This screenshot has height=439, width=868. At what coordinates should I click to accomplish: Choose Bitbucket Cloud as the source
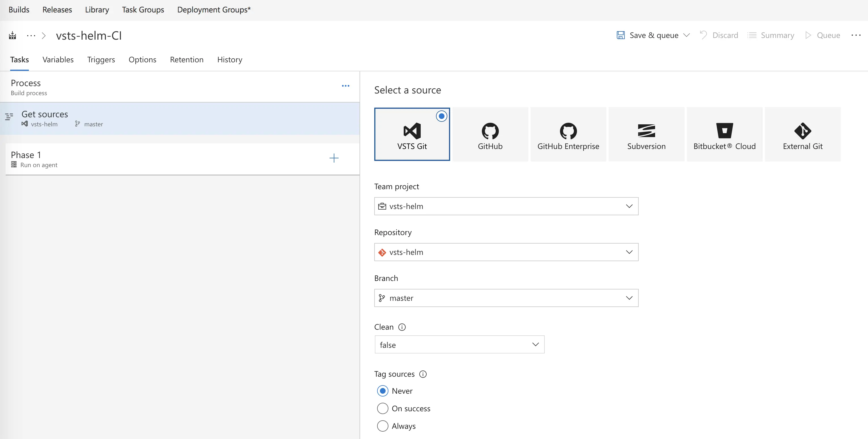click(x=724, y=134)
